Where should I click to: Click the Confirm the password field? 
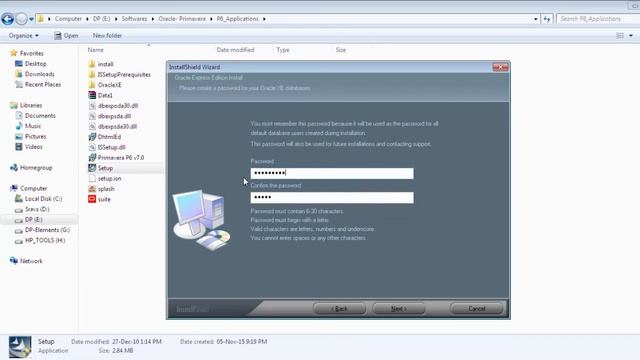(x=332, y=198)
